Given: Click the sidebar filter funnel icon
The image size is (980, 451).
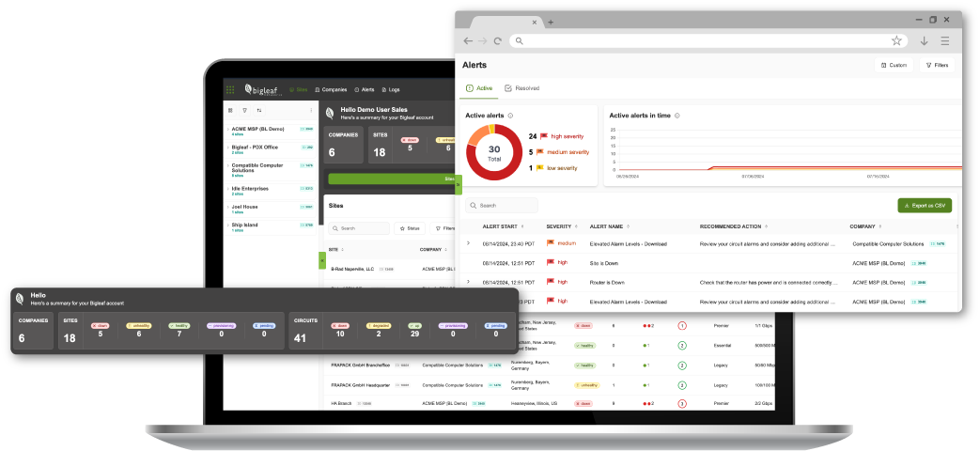Looking at the screenshot, I should click(x=244, y=110).
